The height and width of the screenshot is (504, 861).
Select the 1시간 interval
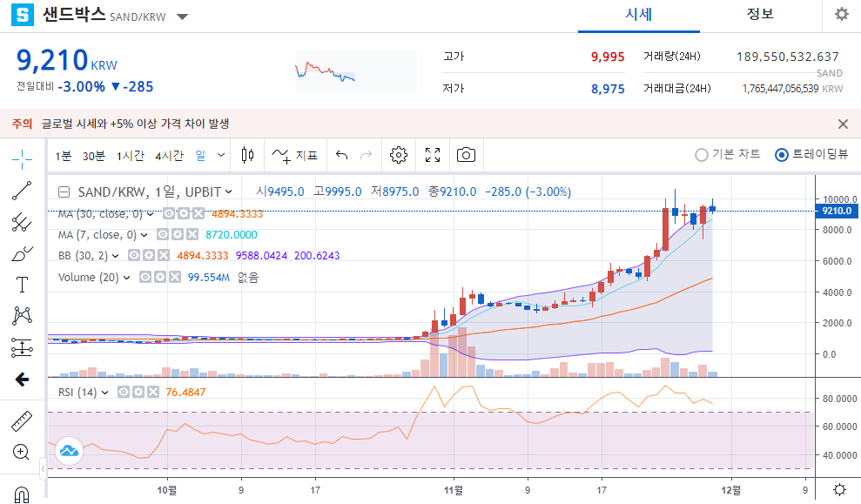click(x=130, y=156)
